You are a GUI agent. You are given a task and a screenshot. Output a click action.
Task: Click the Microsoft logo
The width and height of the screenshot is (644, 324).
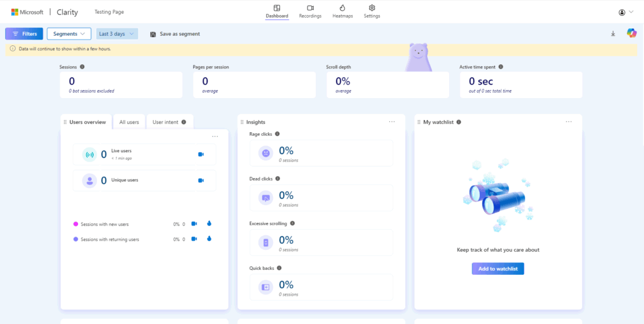(27, 12)
